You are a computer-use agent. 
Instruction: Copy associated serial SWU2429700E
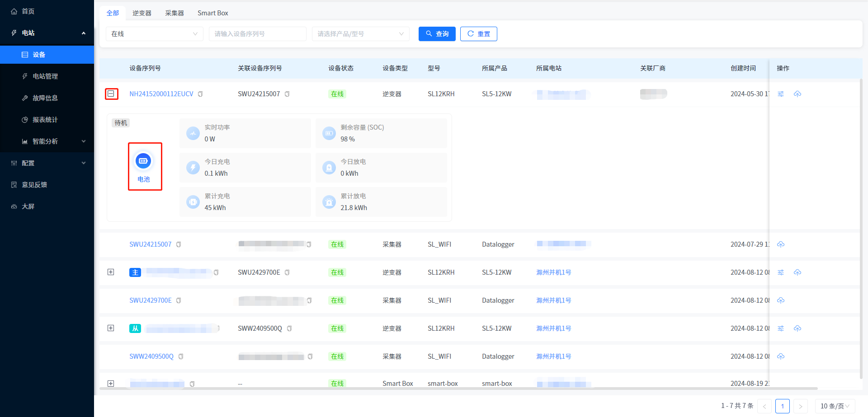tap(287, 272)
